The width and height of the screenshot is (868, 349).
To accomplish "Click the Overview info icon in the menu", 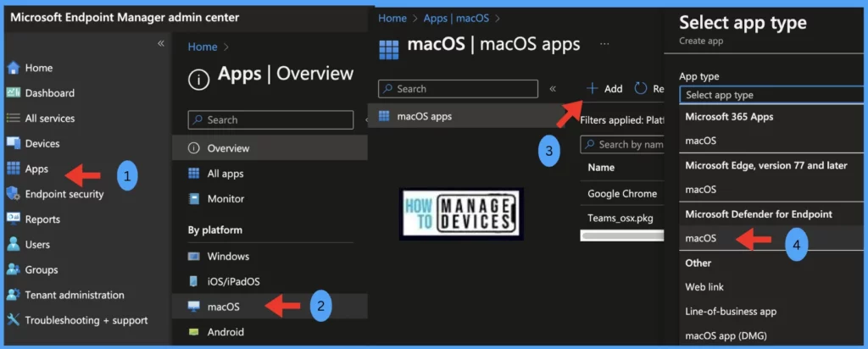I will click(x=194, y=148).
